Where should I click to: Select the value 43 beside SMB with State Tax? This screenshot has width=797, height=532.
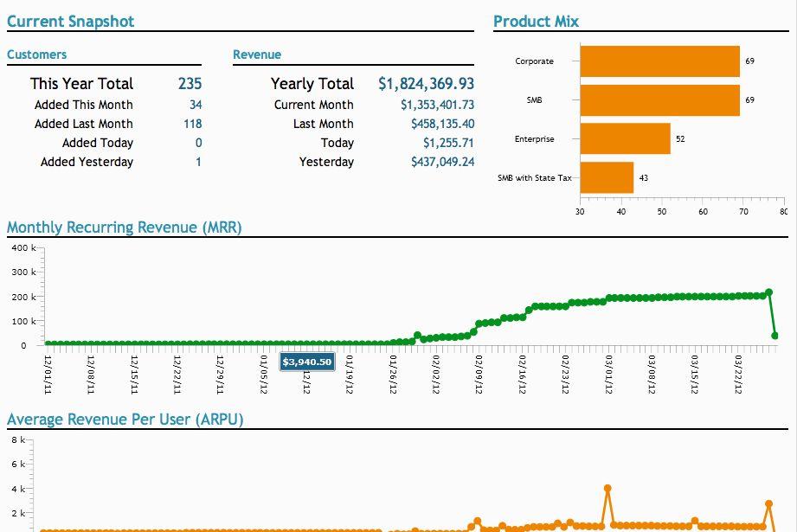point(644,178)
